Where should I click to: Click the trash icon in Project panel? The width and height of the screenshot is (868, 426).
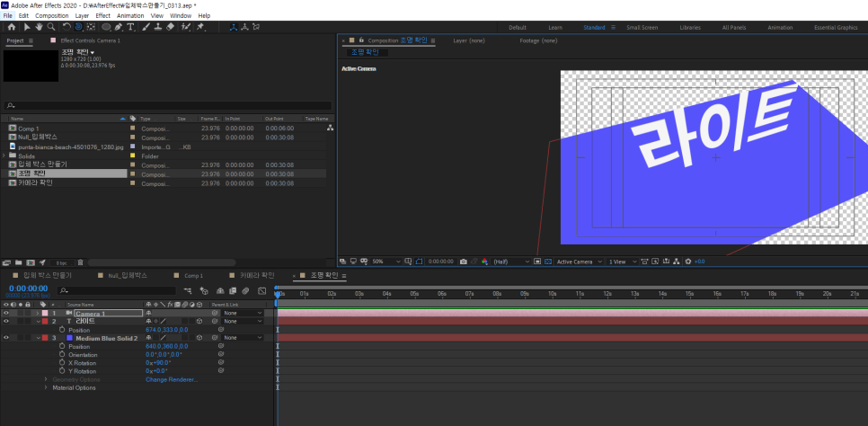pos(80,262)
